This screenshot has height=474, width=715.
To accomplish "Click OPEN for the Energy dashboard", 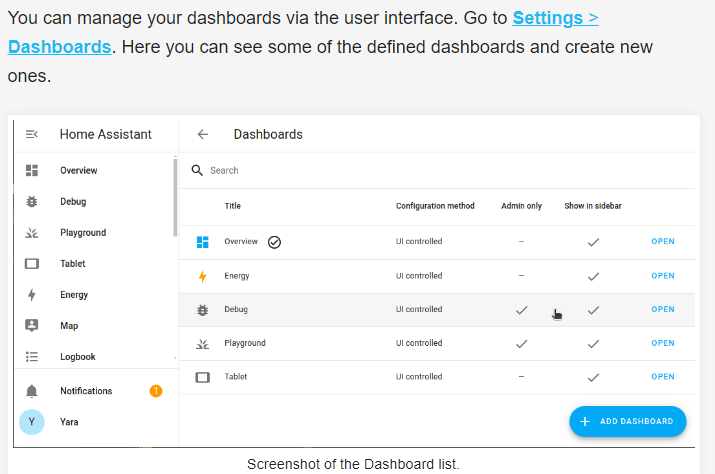I will click(x=663, y=276).
